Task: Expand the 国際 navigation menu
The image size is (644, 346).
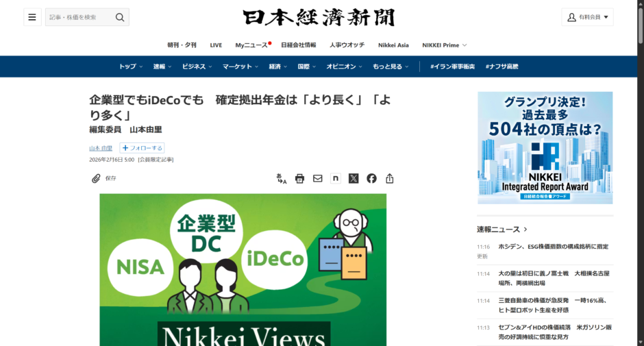Action: tap(306, 66)
